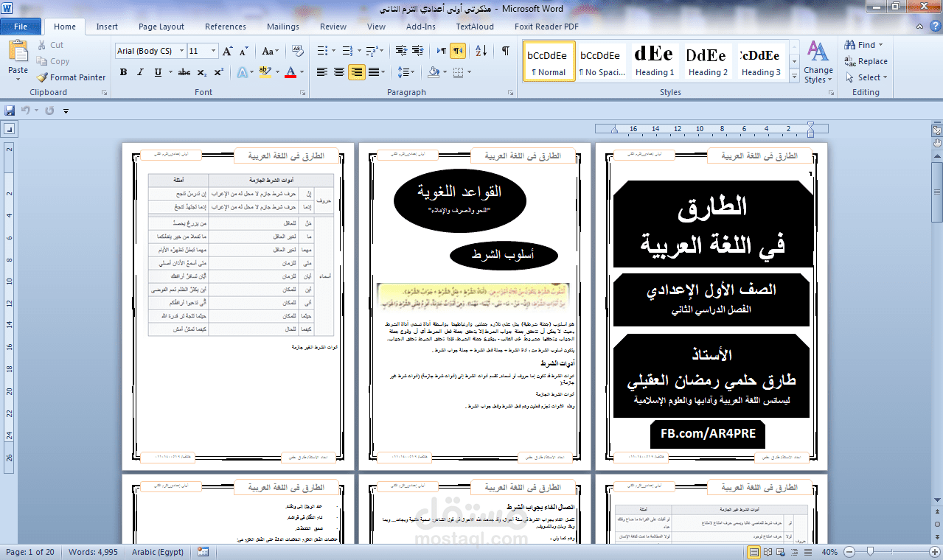Toggle Left-to-Right text direction

[441, 51]
